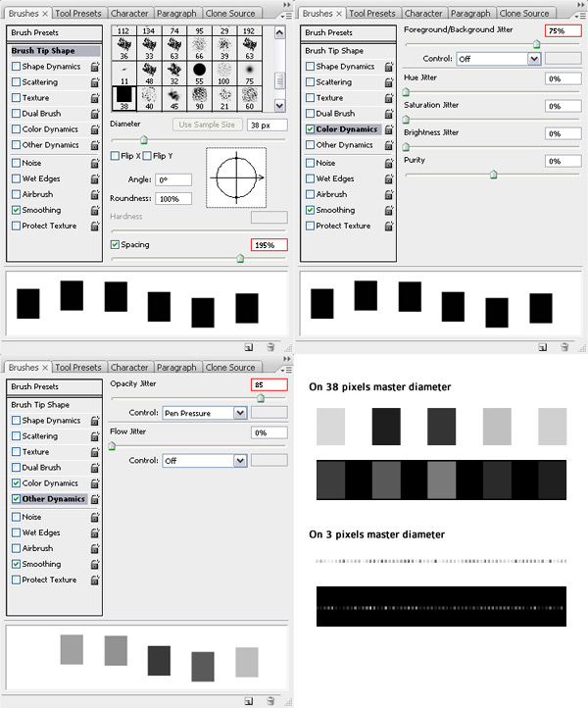The width and height of the screenshot is (588, 708).
Task: Open the panel menu of the Brush Tip Shape panel
Action: point(286,16)
